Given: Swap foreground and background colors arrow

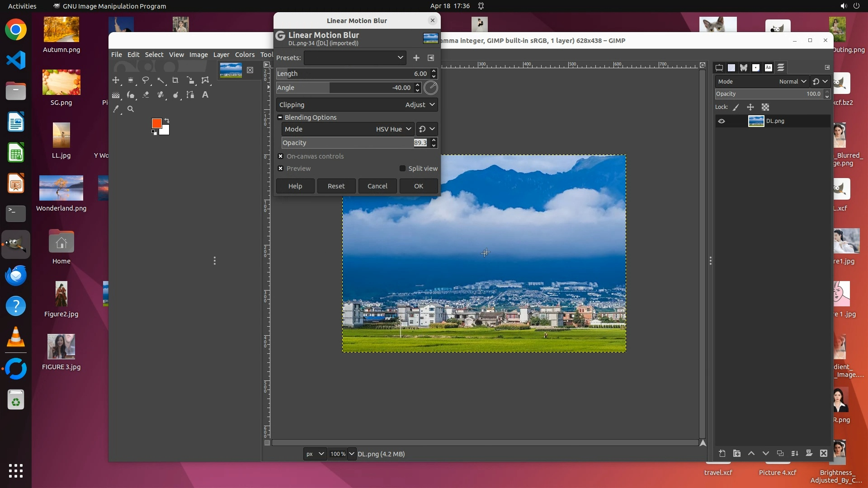Looking at the screenshot, I should point(167,120).
